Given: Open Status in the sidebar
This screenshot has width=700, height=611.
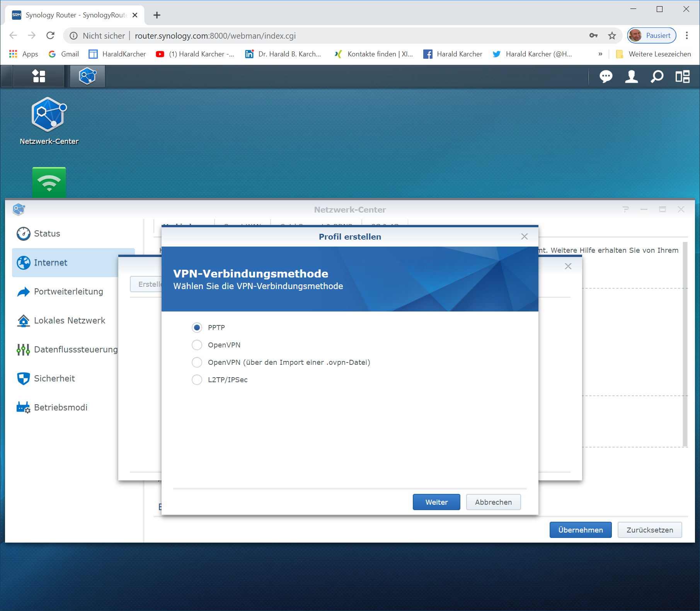Looking at the screenshot, I should click(47, 233).
